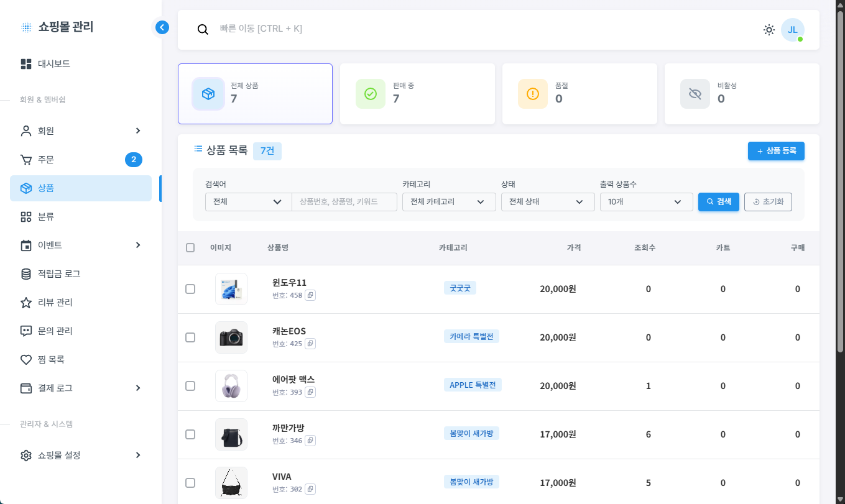Click the 캐논EOS camera product thumbnail
Image resolution: width=845 pixels, height=504 pixels.
(x=231, y=337)
